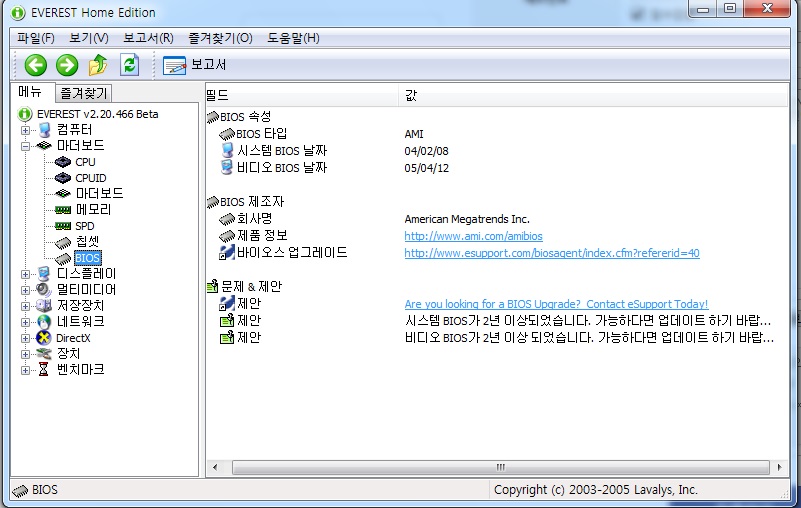Viewport: 801px width, 508px height.
Task: Select the BIOS 타입 row
Action: coord(497,134)
